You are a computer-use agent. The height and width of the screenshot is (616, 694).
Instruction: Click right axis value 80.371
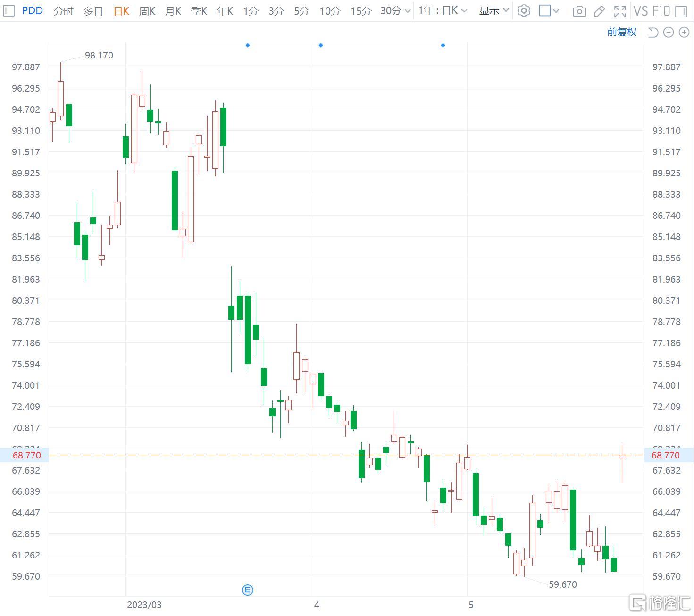click(667, 300)
